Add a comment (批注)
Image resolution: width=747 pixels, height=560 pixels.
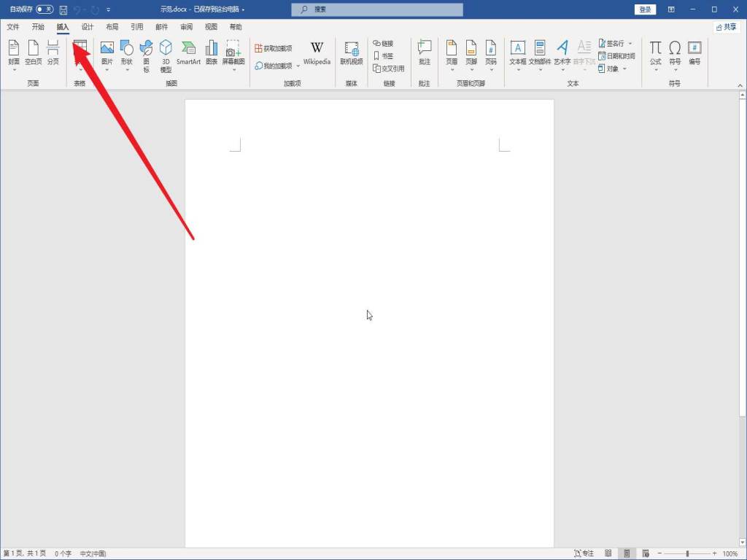[425, 53]
